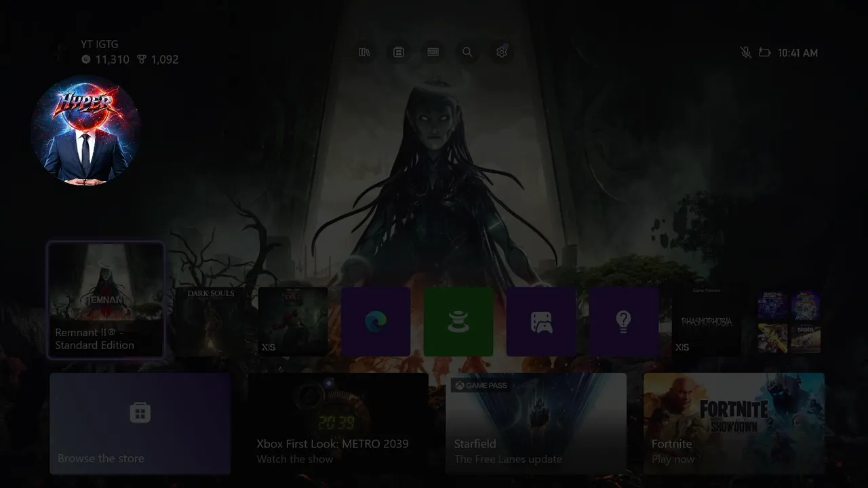Click the Browse the store card
The width and height of the screenshot is (868, 488).
click(x=140, y=424)
